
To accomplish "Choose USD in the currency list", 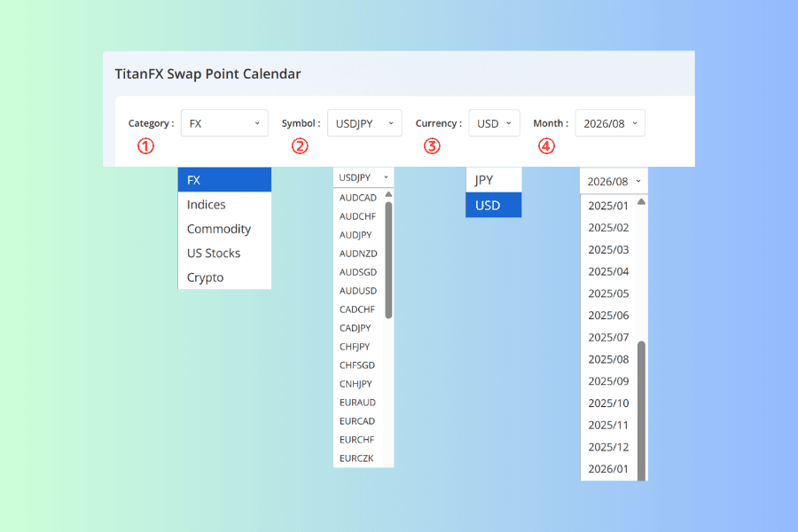I will pyautogui.click(x=494, y=205).
